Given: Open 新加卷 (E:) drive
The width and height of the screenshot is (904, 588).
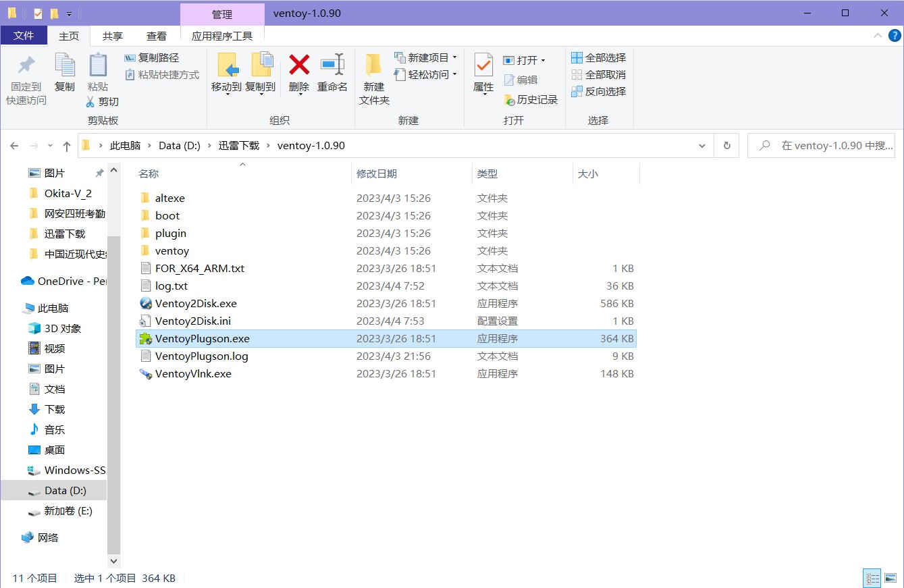Looking at the screenshot, I should click(60, 511).
